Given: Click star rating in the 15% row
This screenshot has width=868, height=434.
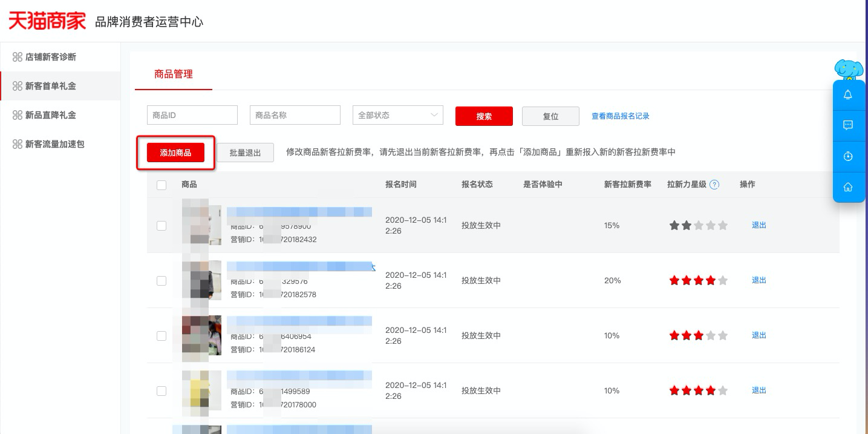Looking at the screenshot, I should [698, 225].
